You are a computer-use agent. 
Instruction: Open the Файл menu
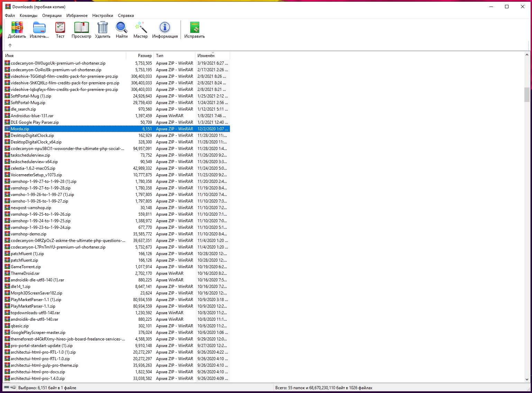click(10, 16)
